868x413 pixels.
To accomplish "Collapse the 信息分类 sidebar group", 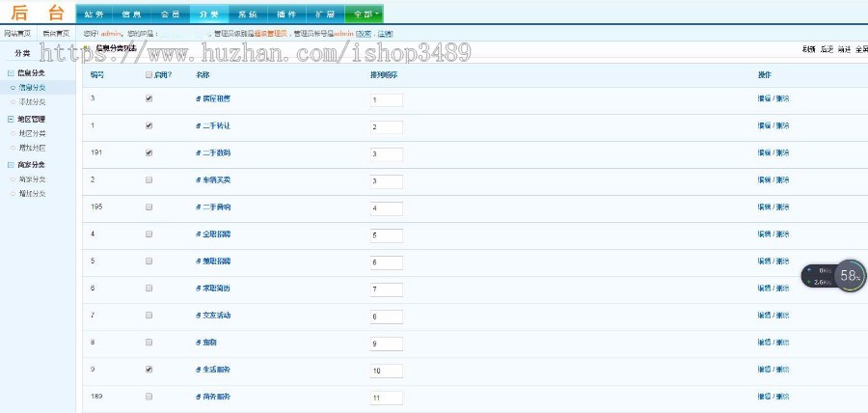I will click(11, 73).
